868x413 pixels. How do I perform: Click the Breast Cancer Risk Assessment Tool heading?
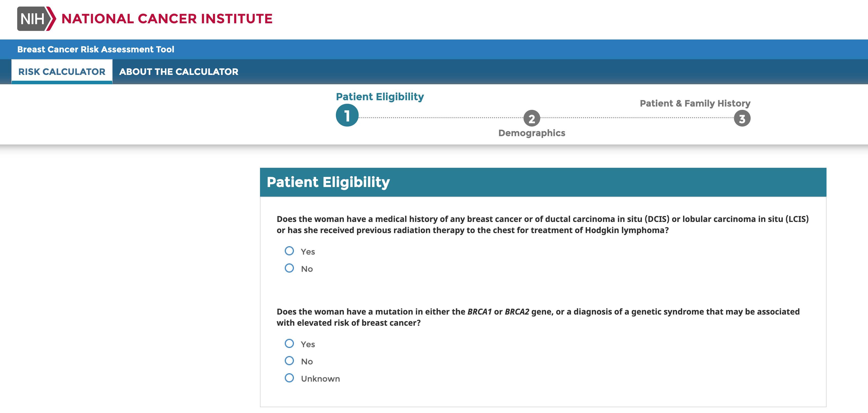click(x=96, y=49)
